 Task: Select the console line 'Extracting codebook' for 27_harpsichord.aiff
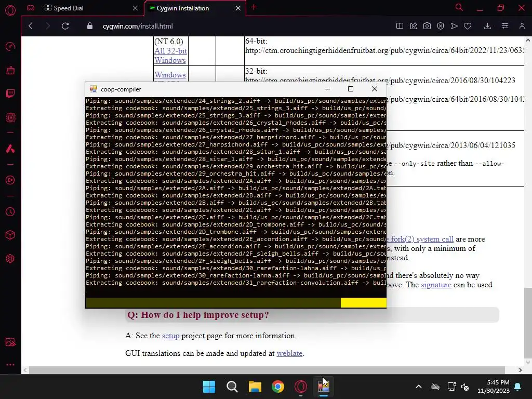[x=236, y=137]
